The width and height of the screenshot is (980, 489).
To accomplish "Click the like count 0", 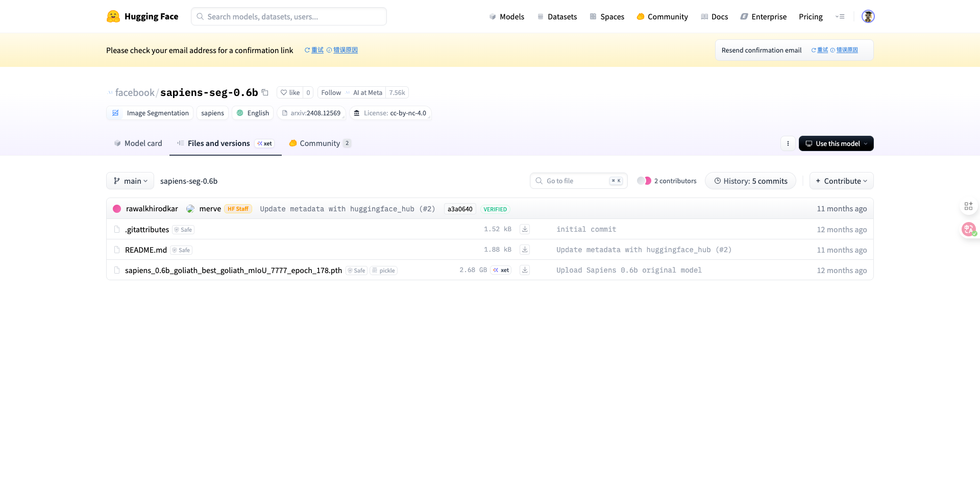I will [x=308, y=92].
